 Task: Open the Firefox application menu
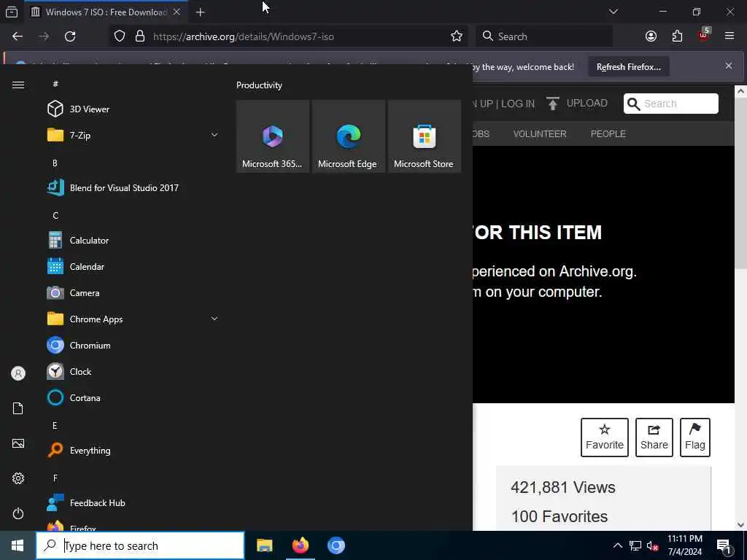(729, 36)
